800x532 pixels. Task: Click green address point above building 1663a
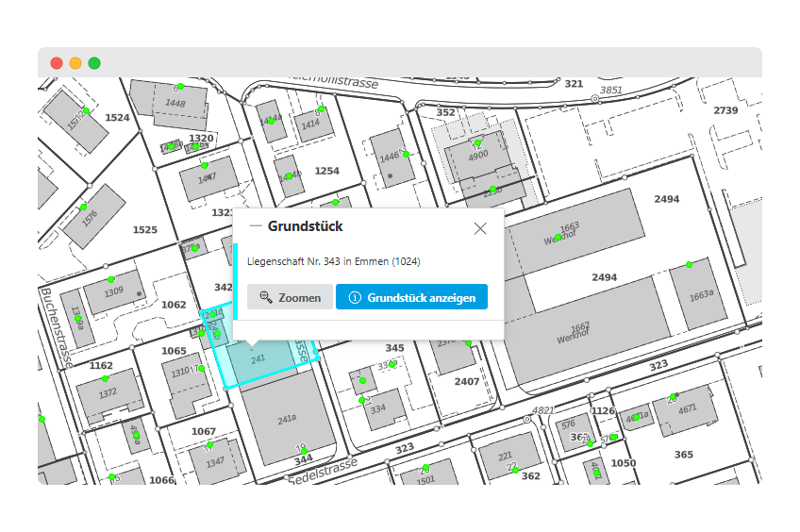[689, 264]
